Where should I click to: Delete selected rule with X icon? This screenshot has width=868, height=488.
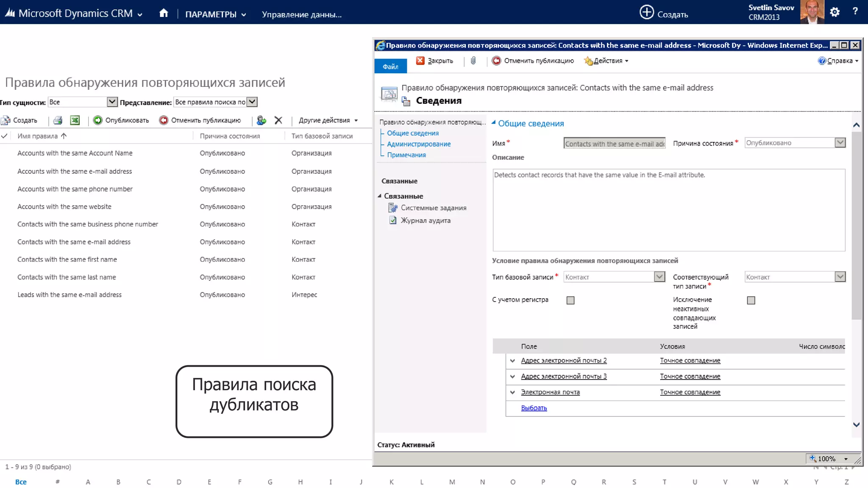tap(278, 120)
